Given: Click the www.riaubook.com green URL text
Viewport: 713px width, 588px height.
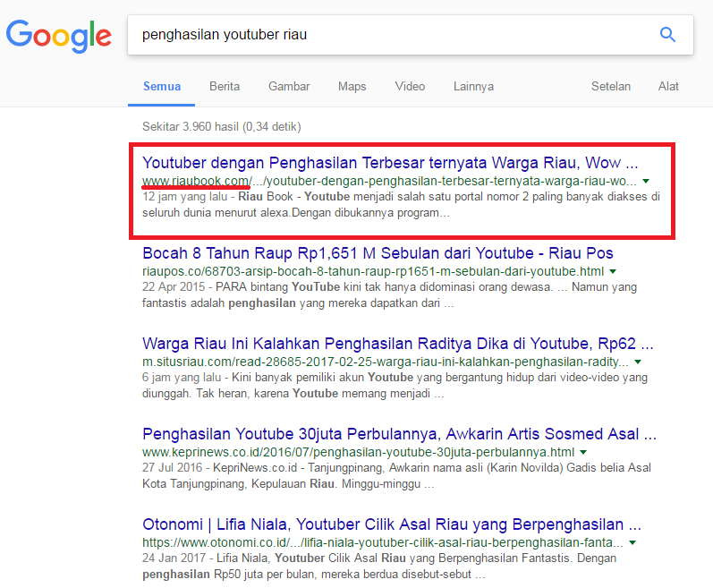Looking at the screenshot, I should pos(389,181).
